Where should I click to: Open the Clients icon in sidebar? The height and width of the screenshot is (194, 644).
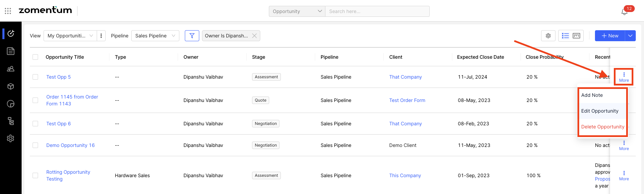pyautogui.click(x=11, y=69)
